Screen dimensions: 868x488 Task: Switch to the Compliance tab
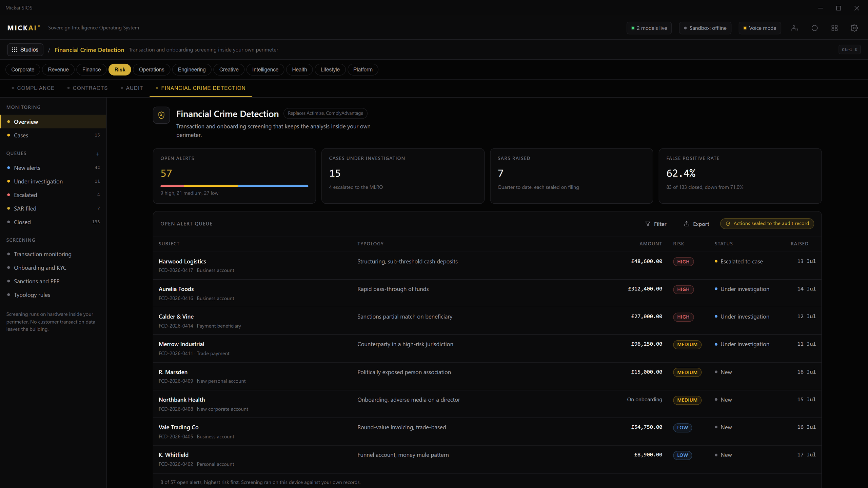33,88
